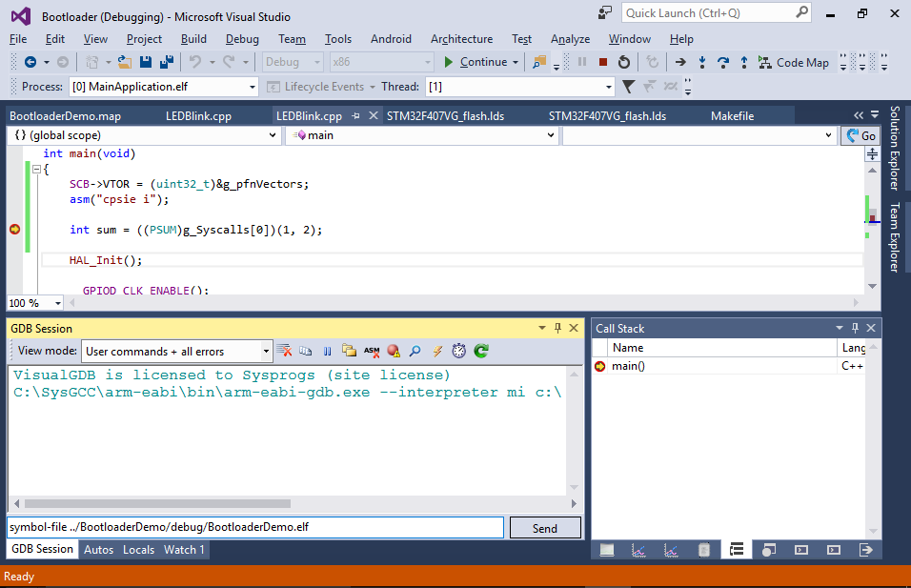Click the copy log icon in GDB Session
Viewport: 911px width, 588px height.
[306, 351]
